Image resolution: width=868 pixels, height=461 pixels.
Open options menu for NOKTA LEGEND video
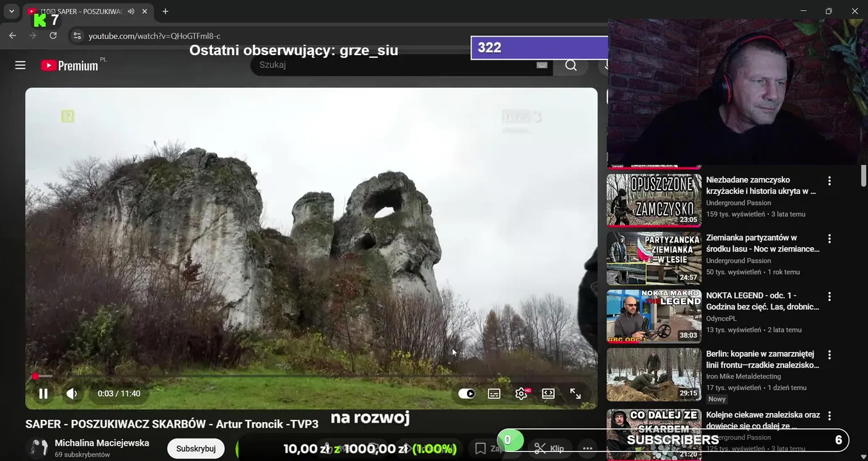point(830,297)
